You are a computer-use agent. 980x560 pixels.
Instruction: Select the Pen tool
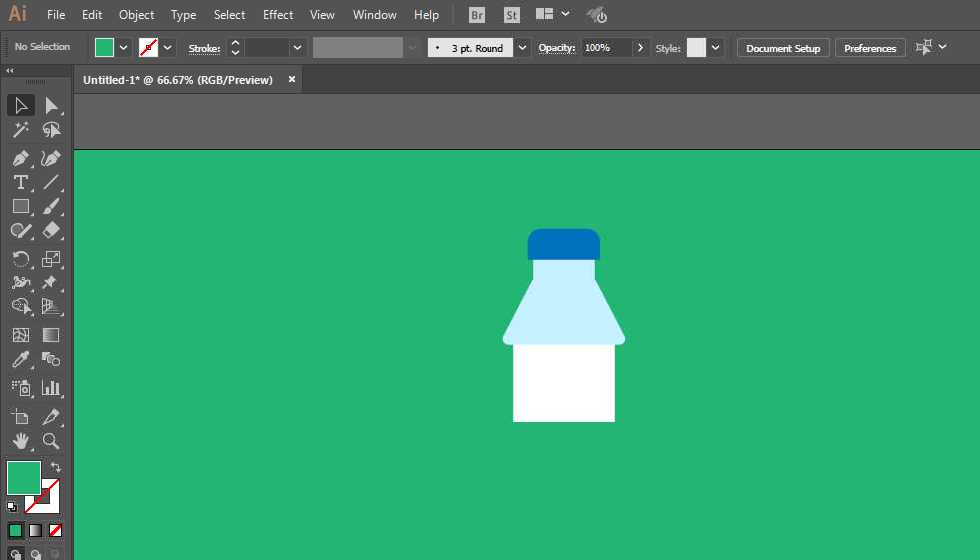20,158
